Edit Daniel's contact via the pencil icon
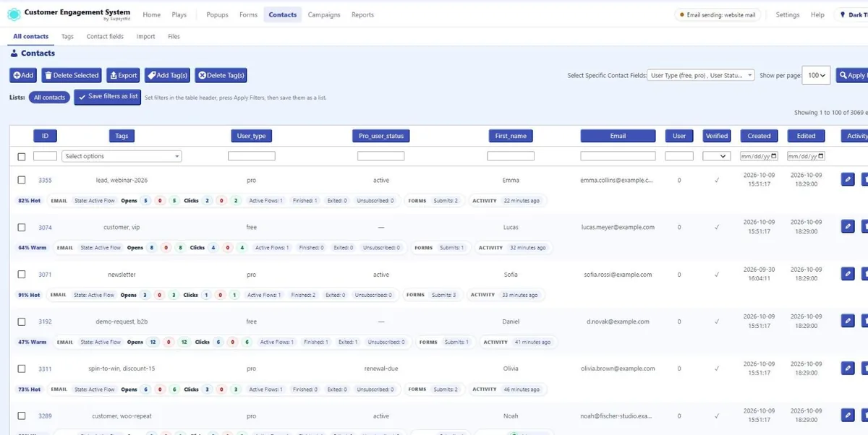The height and width of the screenshot is (435, 868). (848, 321)
